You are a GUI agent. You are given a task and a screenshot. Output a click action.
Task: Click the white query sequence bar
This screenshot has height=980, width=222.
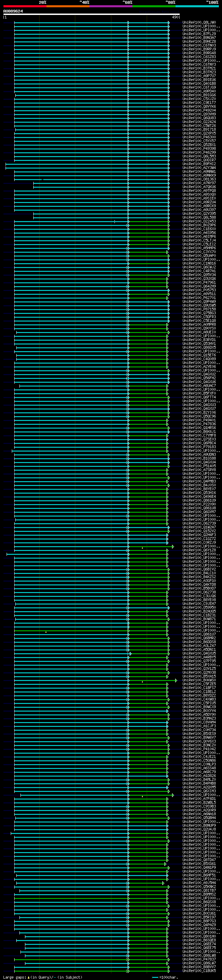tap(92, 14)
